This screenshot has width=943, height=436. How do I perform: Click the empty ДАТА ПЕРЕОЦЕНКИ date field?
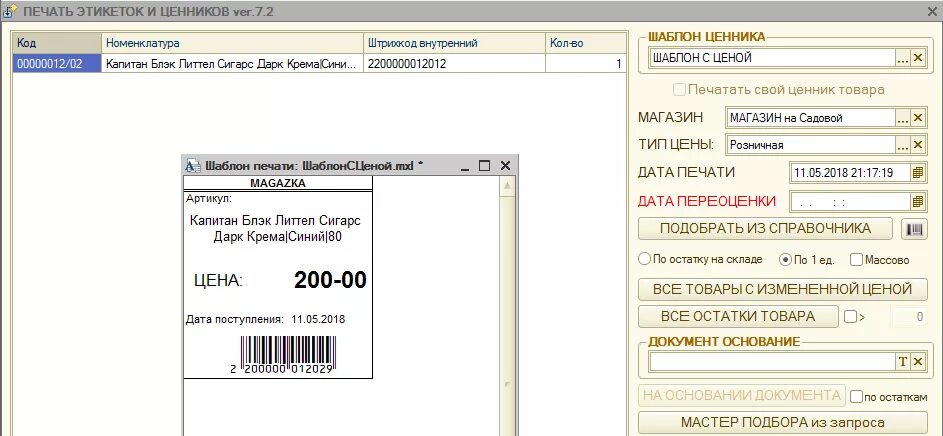coord(850,201)
